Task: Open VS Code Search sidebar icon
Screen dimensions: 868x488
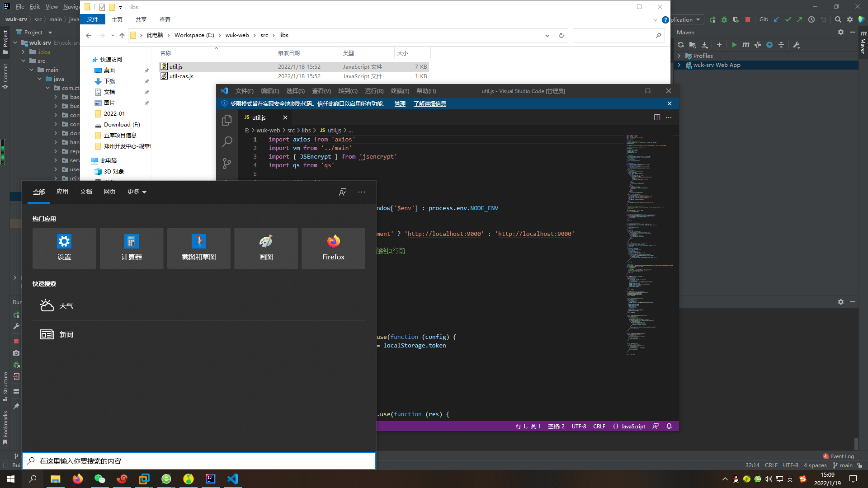Action: click(x=227, y=141)
